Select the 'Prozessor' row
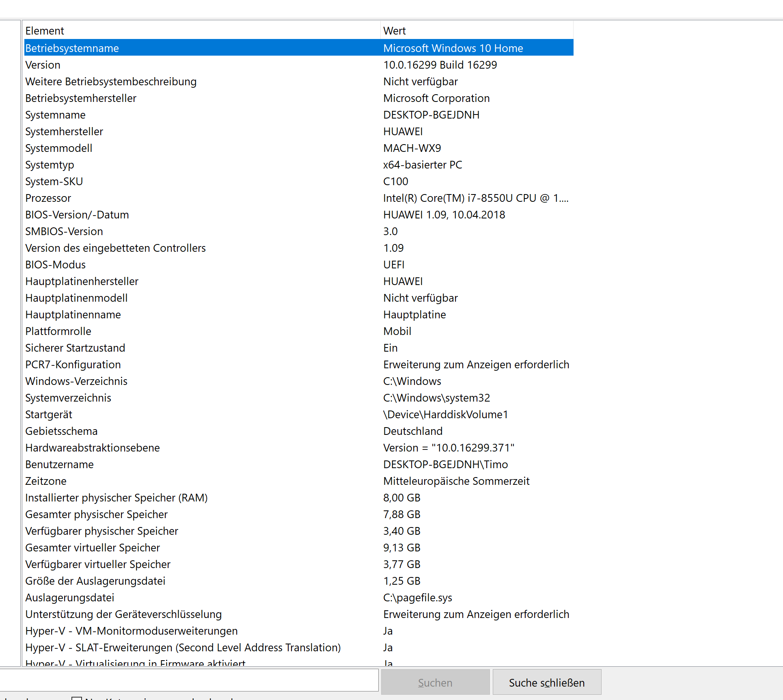This screenshot has width=783, height=700. pos(48,198)
